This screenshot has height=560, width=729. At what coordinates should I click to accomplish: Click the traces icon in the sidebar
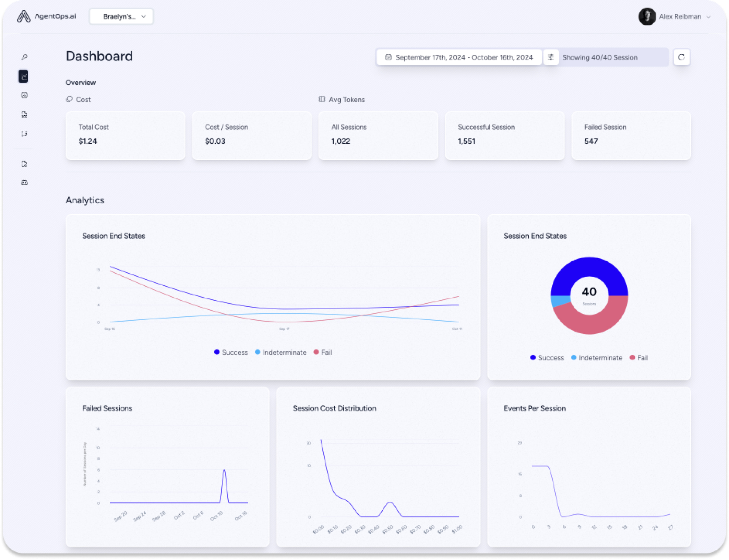[x=24, y=133]
